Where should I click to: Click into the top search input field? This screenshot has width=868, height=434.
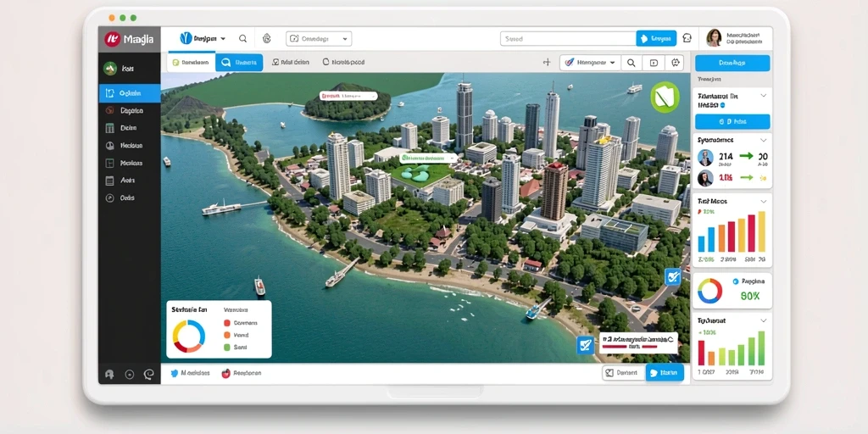tap(568, 39)
